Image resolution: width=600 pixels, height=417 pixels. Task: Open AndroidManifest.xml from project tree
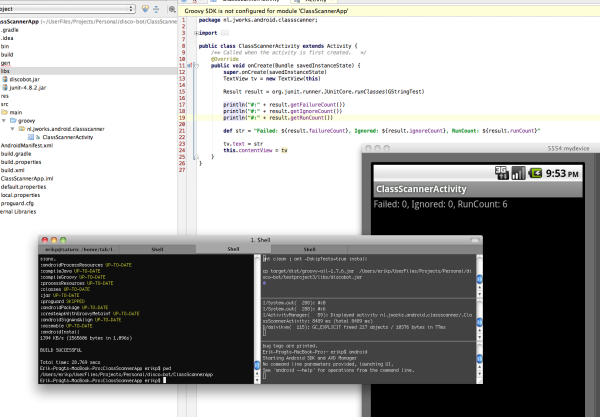[x=27, y=145]
